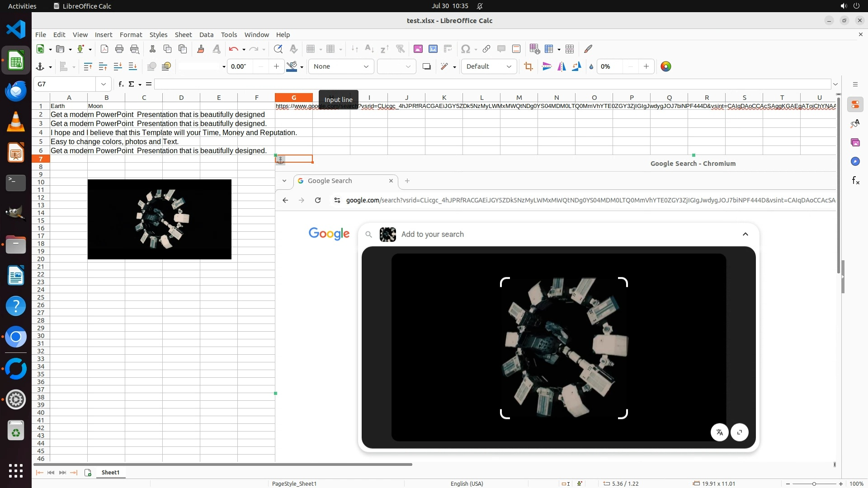Open the Navigator sidebar panel
Image resolution: width=868 pixels, height=488 pixels.
click(855, 162)
